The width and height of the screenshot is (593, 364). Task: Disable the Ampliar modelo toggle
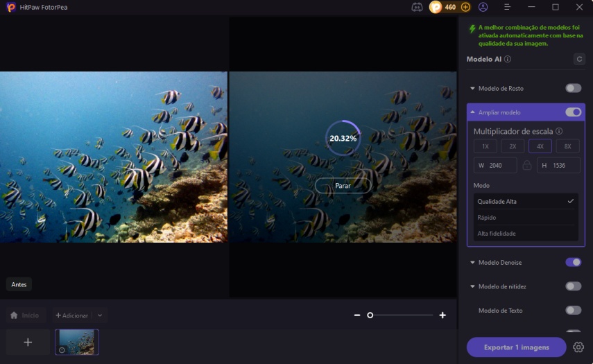(x=574, y=112)
